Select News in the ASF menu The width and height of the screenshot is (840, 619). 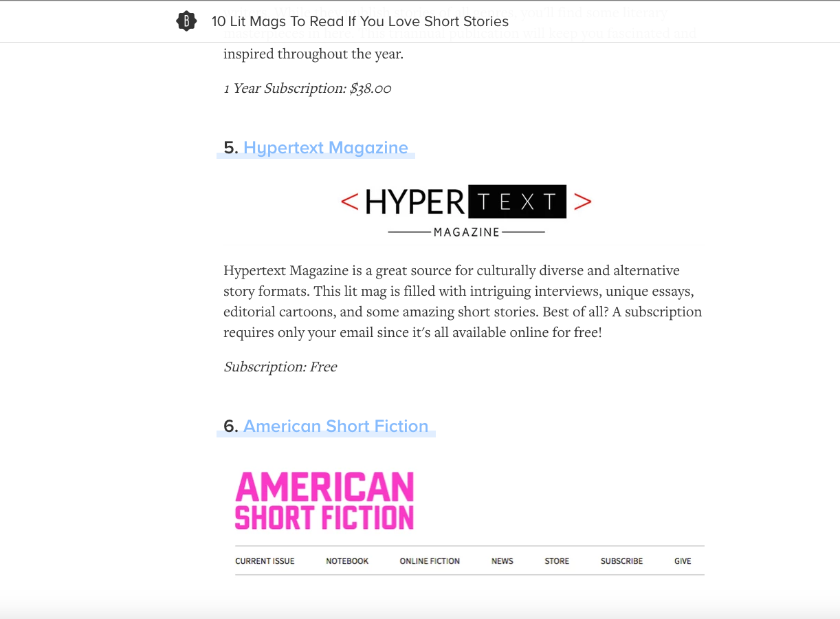[x=502, y=561]
